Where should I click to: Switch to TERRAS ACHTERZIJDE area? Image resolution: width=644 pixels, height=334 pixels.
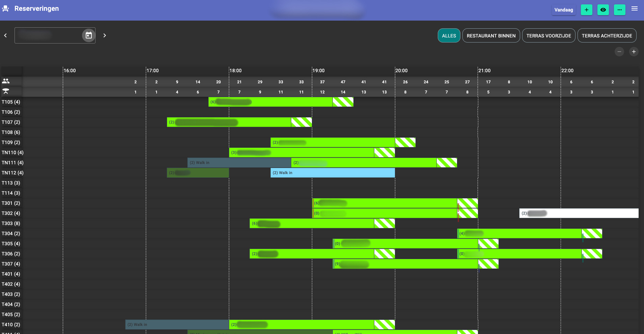(607, 36)
